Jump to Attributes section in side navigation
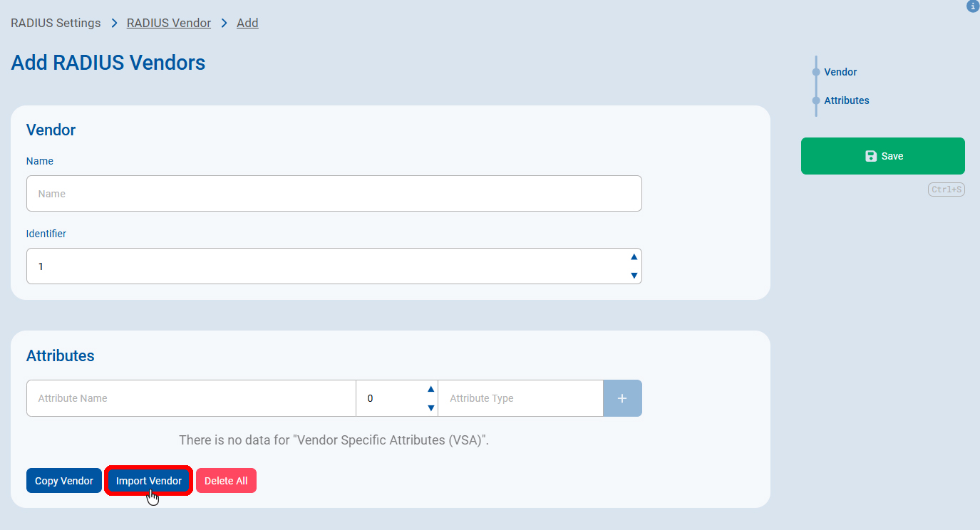Screen dimensions: 980x530 [846, 100]
